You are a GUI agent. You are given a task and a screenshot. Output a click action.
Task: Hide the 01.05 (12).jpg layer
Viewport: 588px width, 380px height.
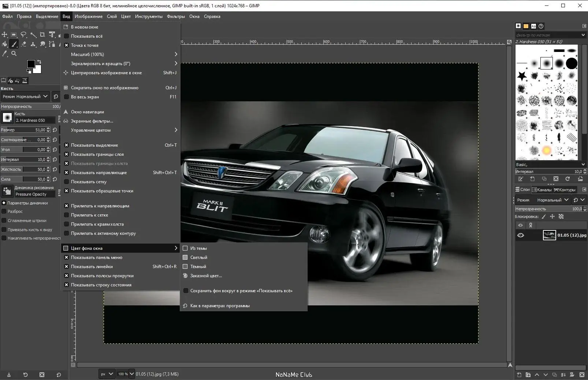(x=520, y=235)
